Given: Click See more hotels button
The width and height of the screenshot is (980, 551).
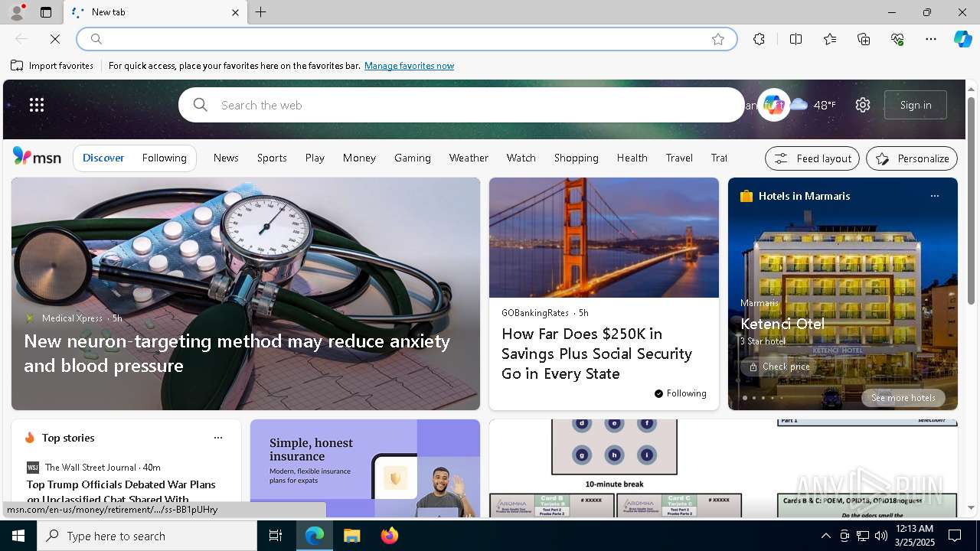Looking at the screenshot, I should 903,398.
